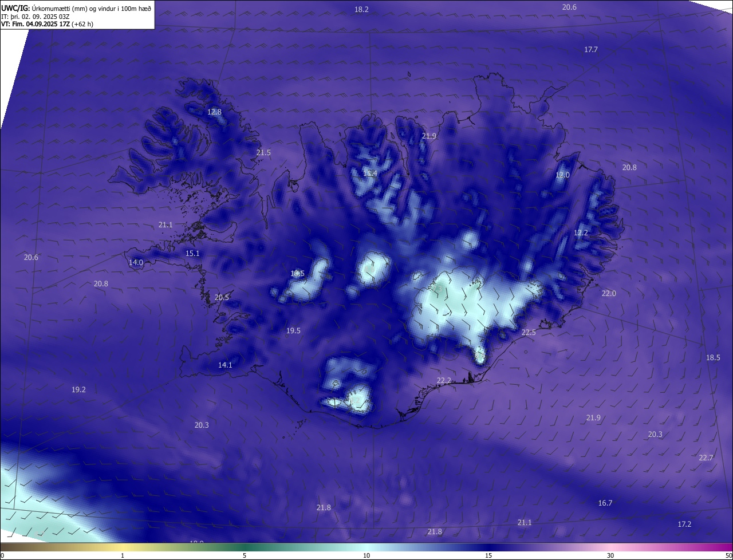This screenshot has width=733, height=560.
Task: Click the colour scale label 15
Action: point(488,555)
